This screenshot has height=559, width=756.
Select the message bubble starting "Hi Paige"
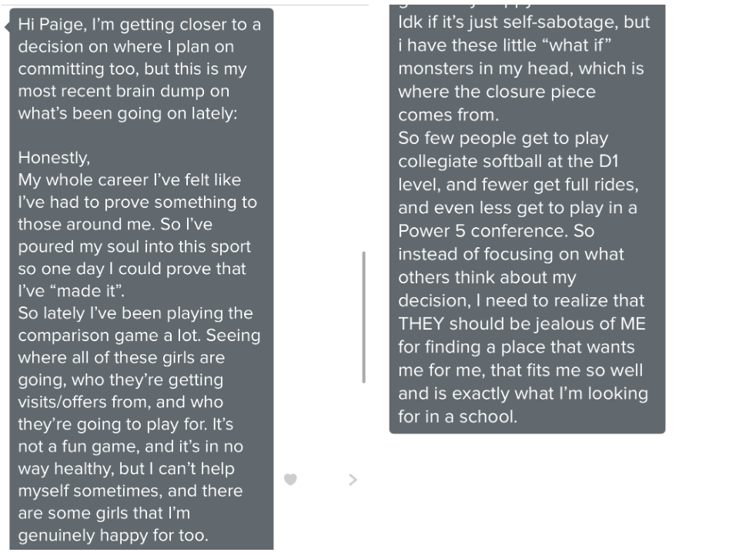click(x=141, y=279)
